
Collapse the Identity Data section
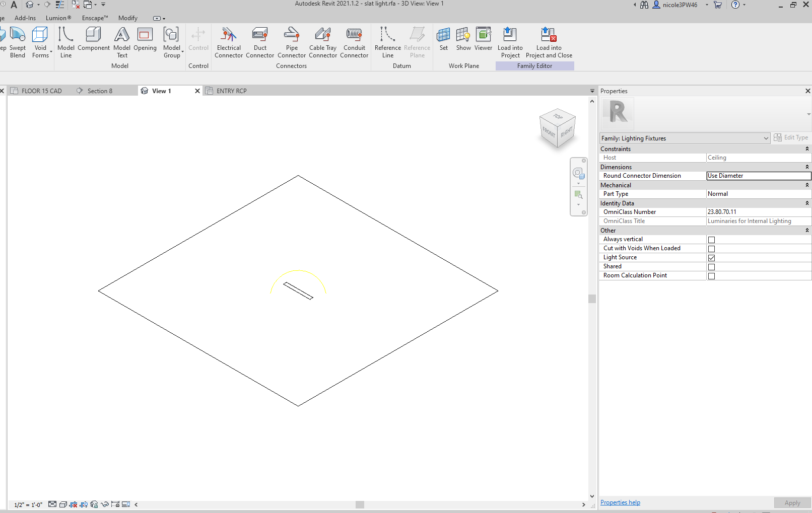807,203
